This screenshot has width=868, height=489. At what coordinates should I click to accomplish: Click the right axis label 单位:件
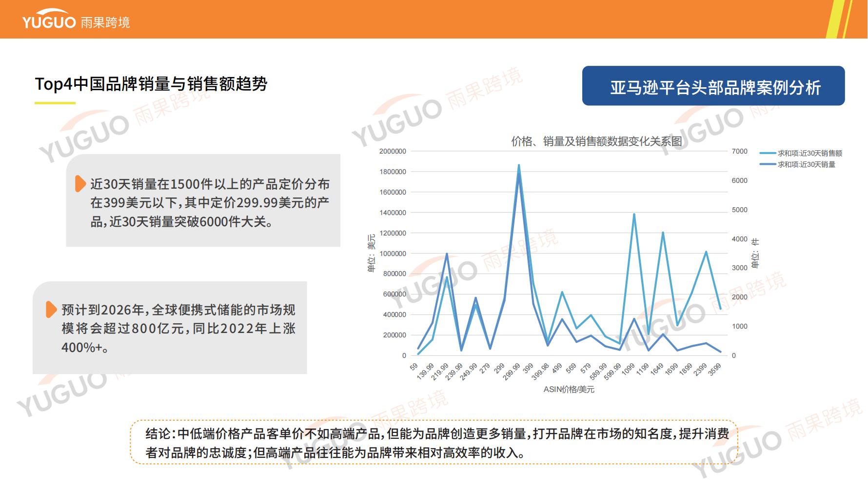coord(755,254)
